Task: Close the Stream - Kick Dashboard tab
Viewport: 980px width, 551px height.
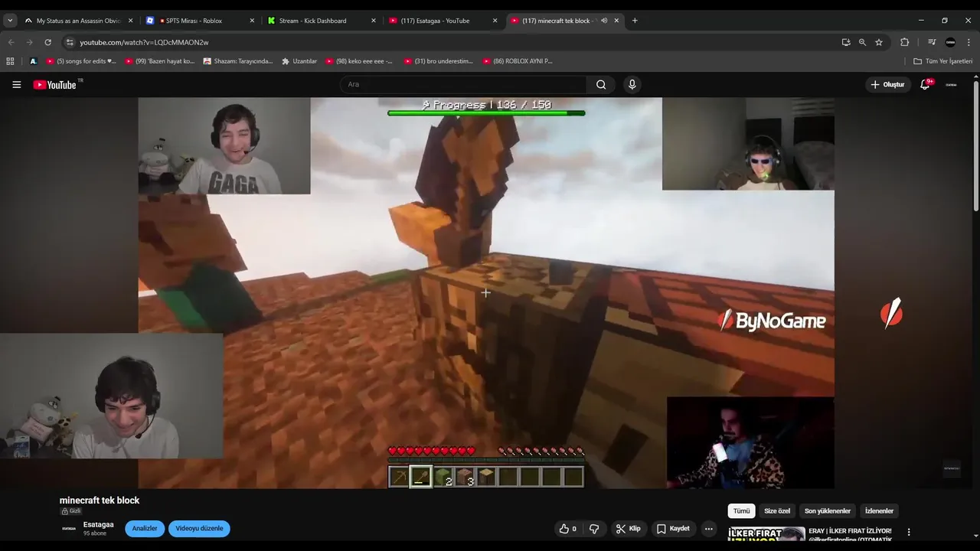Action: pyautogui.click(x=374, y=21)
